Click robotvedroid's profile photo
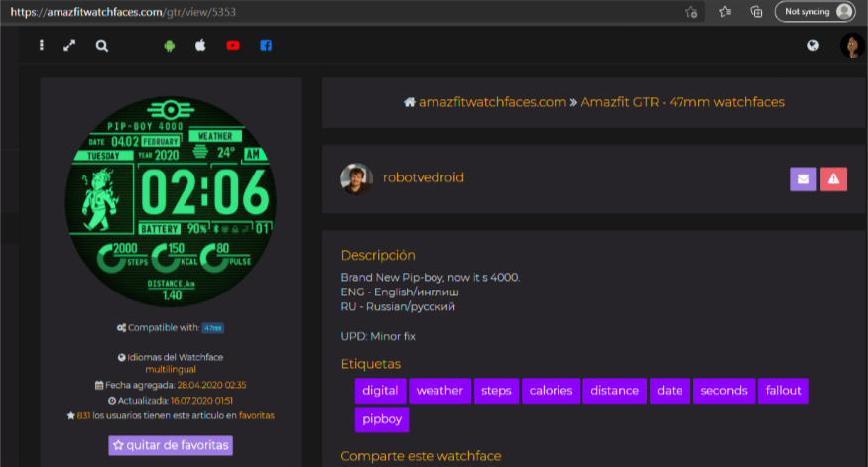 tap(356, 178)
